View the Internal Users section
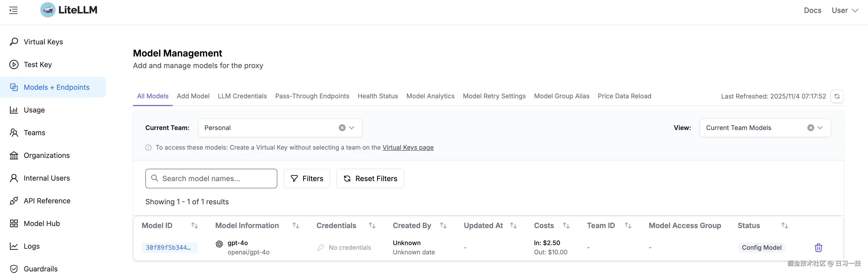868x274 pixels. pyautogui.click(x=46, y=178)
